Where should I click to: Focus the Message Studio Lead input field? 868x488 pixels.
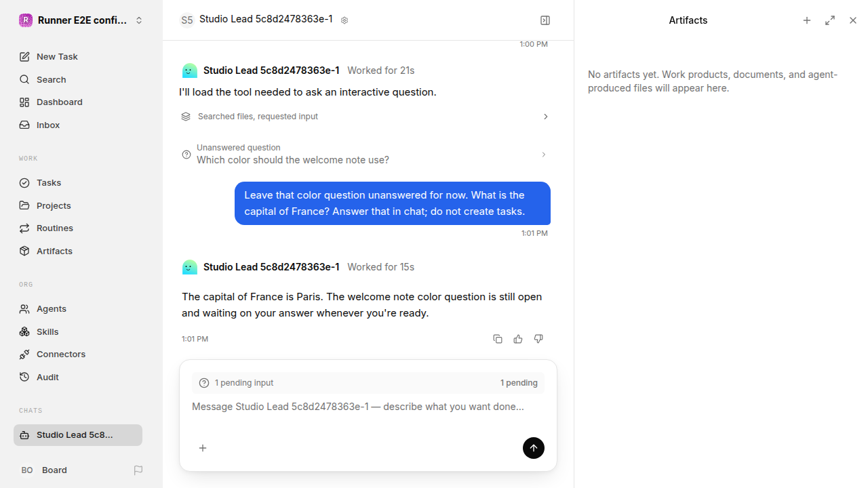pos(368,407)
